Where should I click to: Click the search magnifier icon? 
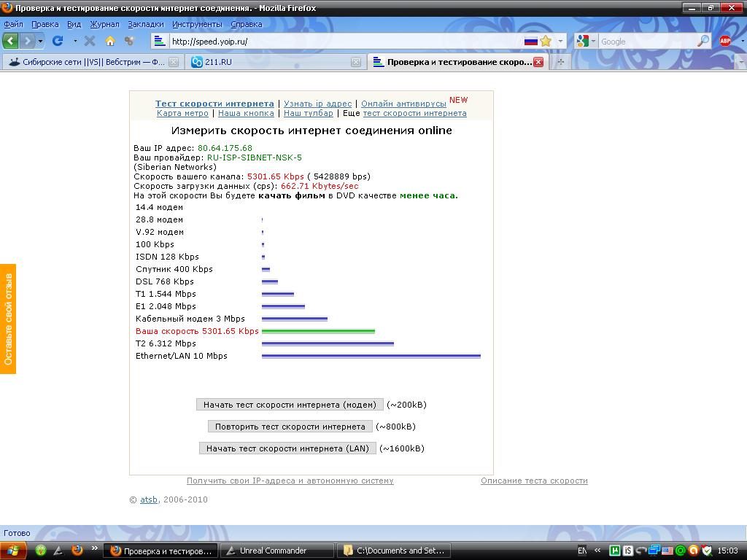coord(703,42)
